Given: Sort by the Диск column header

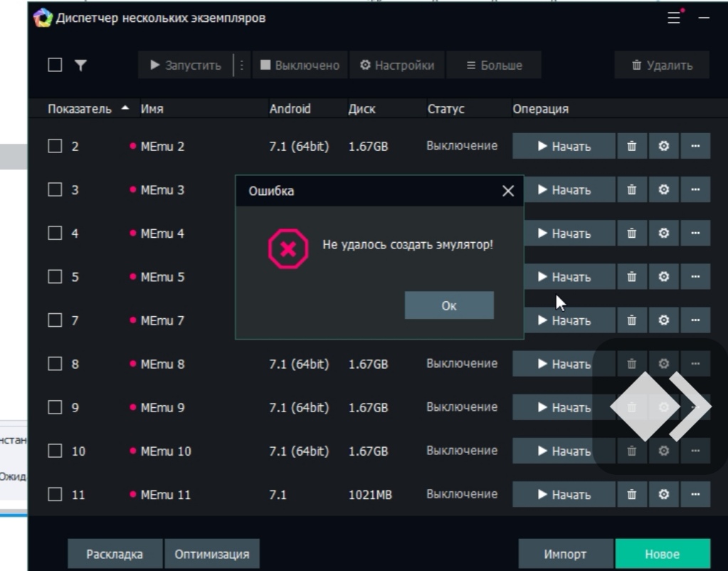Looking at the screenshot, I should 362,109.
